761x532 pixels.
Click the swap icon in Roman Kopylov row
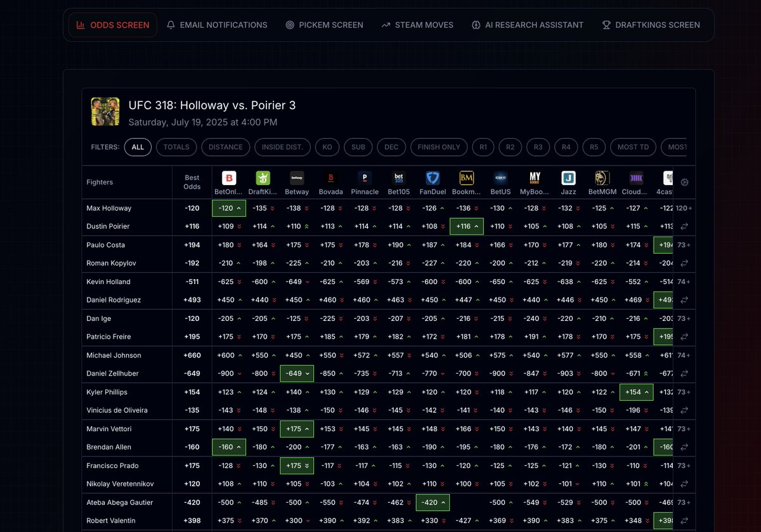click(x=684, y=263)
